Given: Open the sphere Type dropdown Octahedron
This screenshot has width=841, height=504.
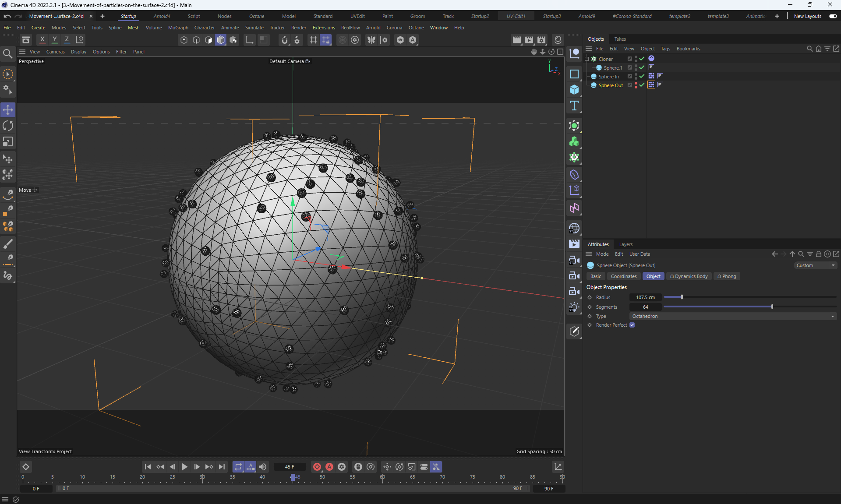Looking at the screenshot, I should 732,316.
